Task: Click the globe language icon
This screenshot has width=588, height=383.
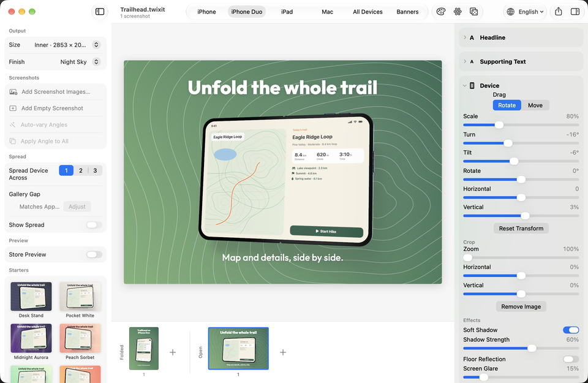Action: click(510, 12)
